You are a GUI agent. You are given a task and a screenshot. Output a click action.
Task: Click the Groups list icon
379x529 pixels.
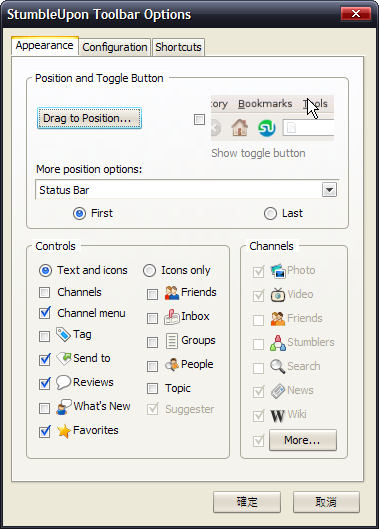pyautogui.click(x=172, y=341)
